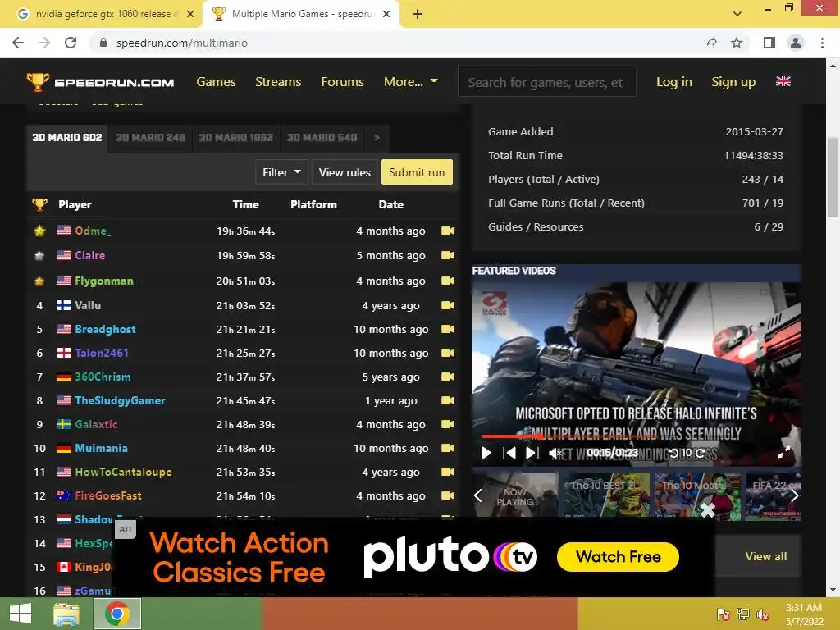
Task: Open File Explorer from taskbar
Action: point(66,614)
